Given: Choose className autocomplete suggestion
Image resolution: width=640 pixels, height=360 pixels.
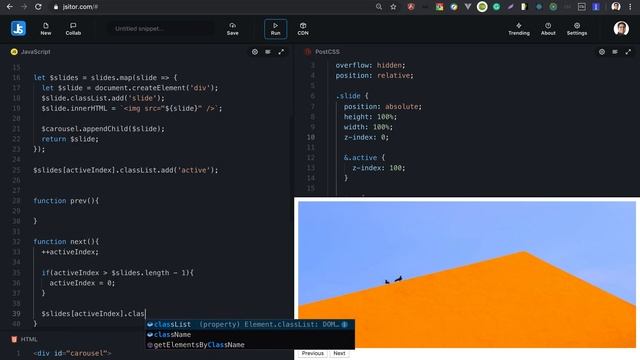Looking at the screenshot, I should 250,335.
